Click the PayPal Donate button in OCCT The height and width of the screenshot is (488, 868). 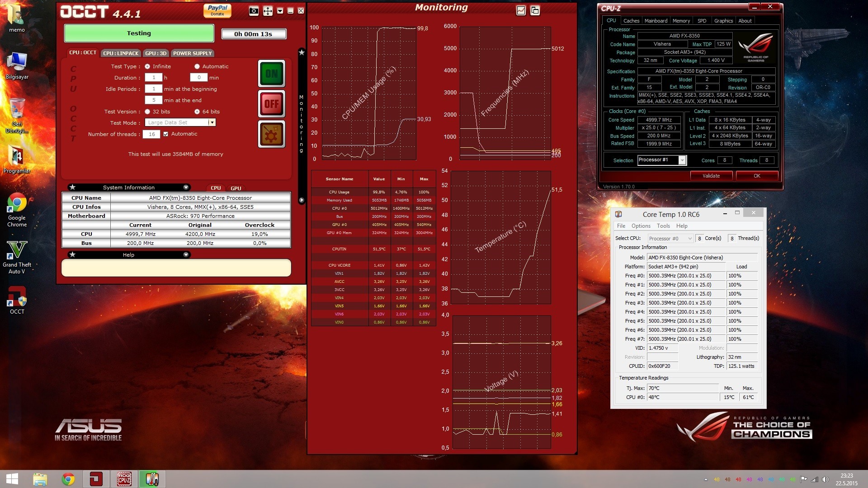(217, 10)
